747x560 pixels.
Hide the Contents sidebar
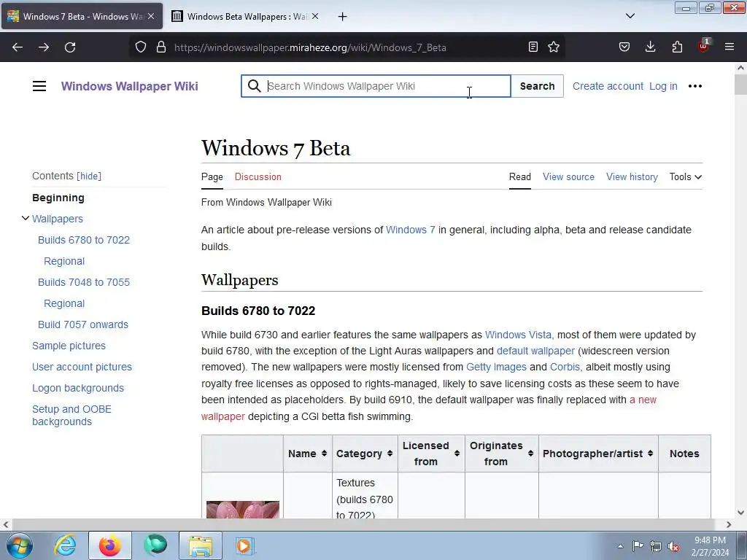pyautogui.click(x=89, y=176)
